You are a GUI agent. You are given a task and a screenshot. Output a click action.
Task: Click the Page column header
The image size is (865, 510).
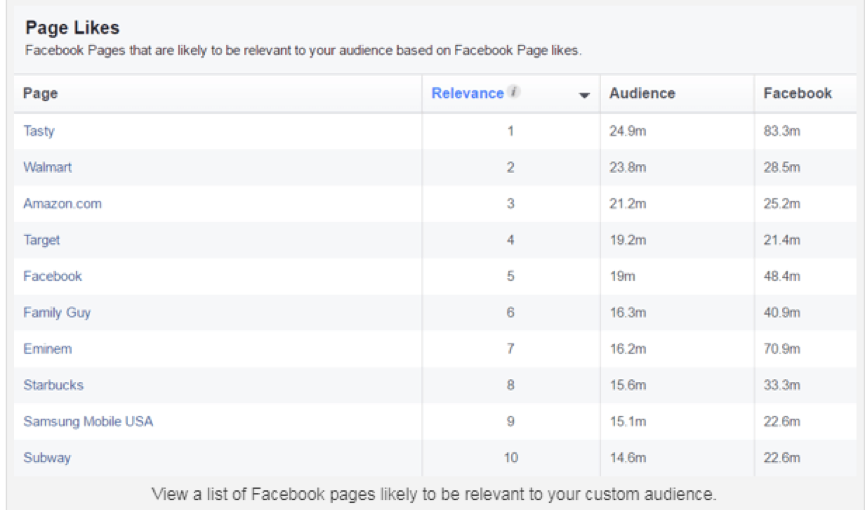click(41, 93)
